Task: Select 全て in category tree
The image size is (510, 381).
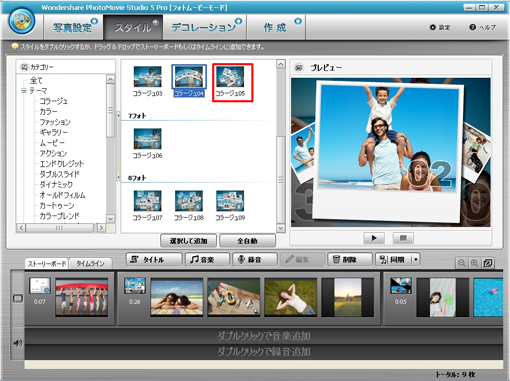Action: pos(36,80)
